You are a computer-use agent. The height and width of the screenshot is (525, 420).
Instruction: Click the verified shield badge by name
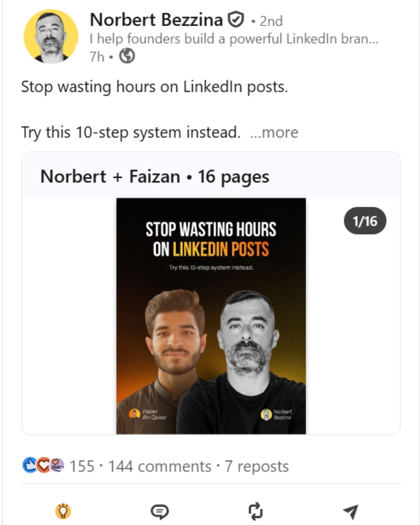tap(236, 20)
